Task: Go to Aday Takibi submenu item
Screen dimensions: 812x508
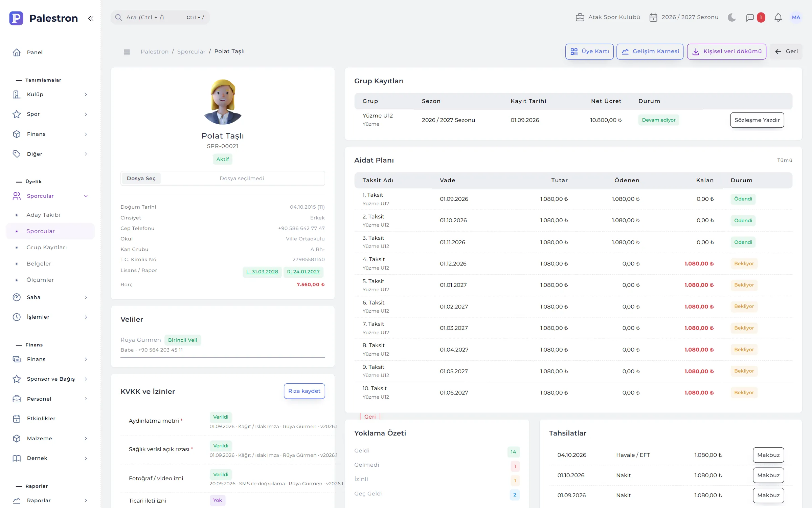Action: 43,215
